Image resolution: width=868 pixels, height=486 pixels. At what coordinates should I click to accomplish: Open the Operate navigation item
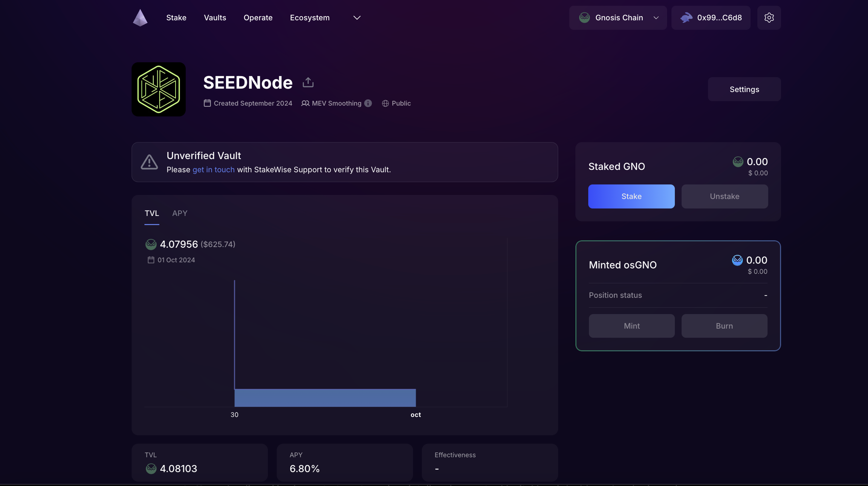pos(258,18)
